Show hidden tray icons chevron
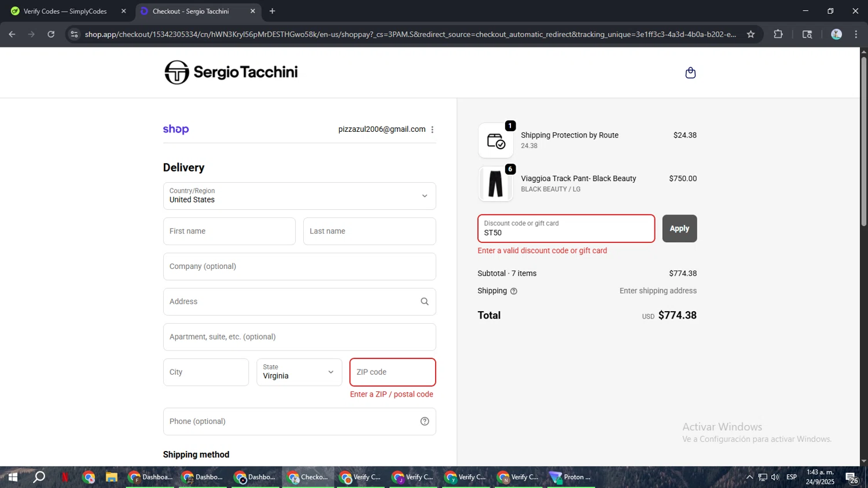Image resolution: width=868 pixels, height=488 pixels. point(749,477)
